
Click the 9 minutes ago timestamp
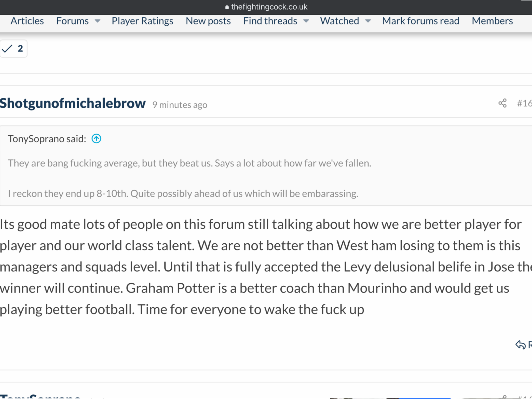[180, 105]
